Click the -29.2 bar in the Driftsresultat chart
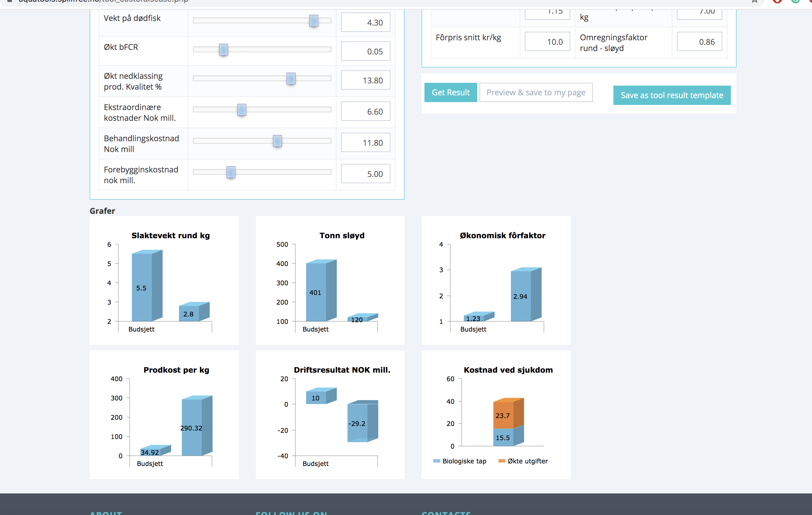 pyautogui.click(x=357, y=423)
